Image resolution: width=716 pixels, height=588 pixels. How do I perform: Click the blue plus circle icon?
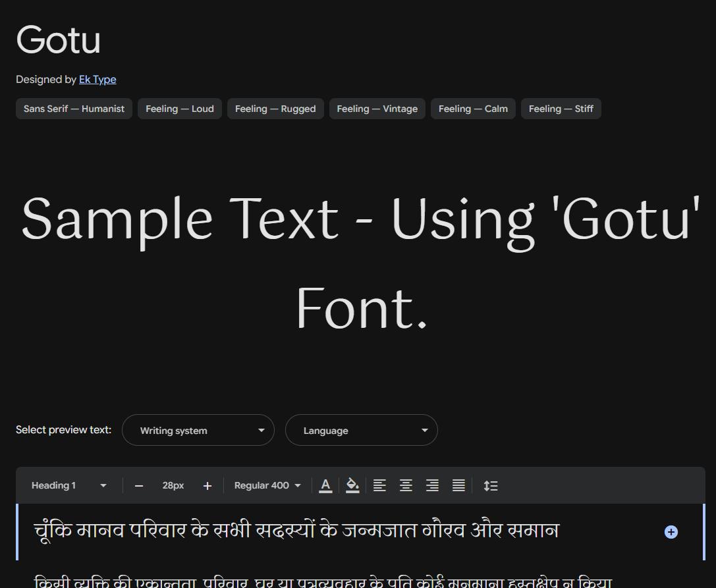click(x=671, y=532)
